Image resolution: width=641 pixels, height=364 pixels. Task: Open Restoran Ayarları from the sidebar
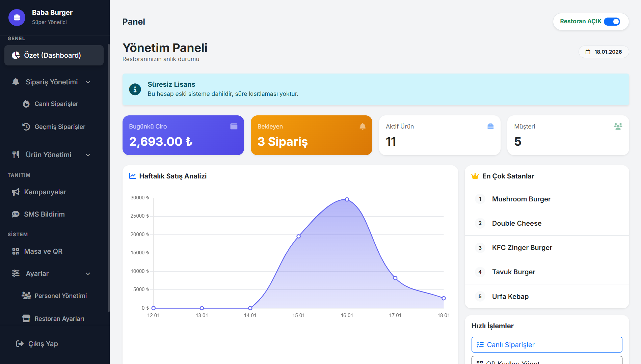[x=59, y=318]
